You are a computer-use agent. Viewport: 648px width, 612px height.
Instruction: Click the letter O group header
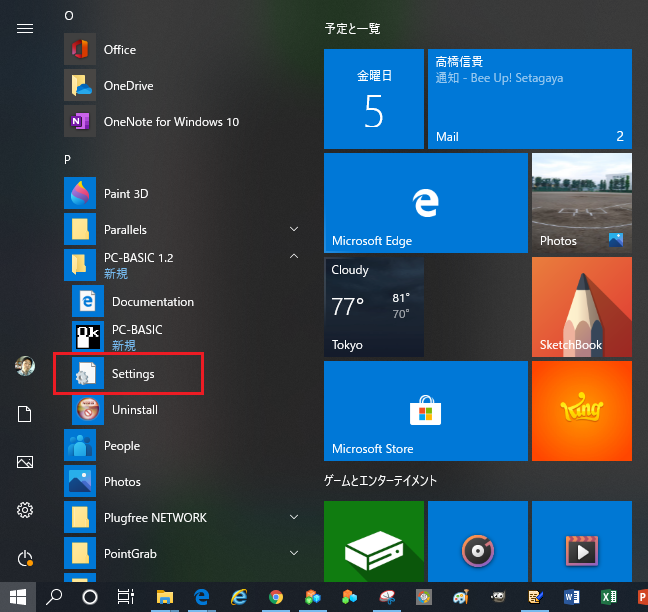pos(69,16)
